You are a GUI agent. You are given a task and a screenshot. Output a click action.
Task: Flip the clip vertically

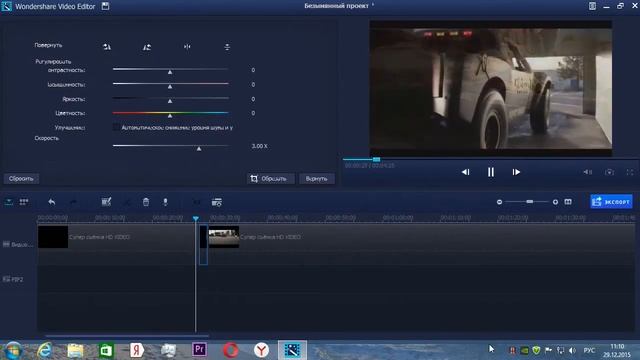click(227, 47)
